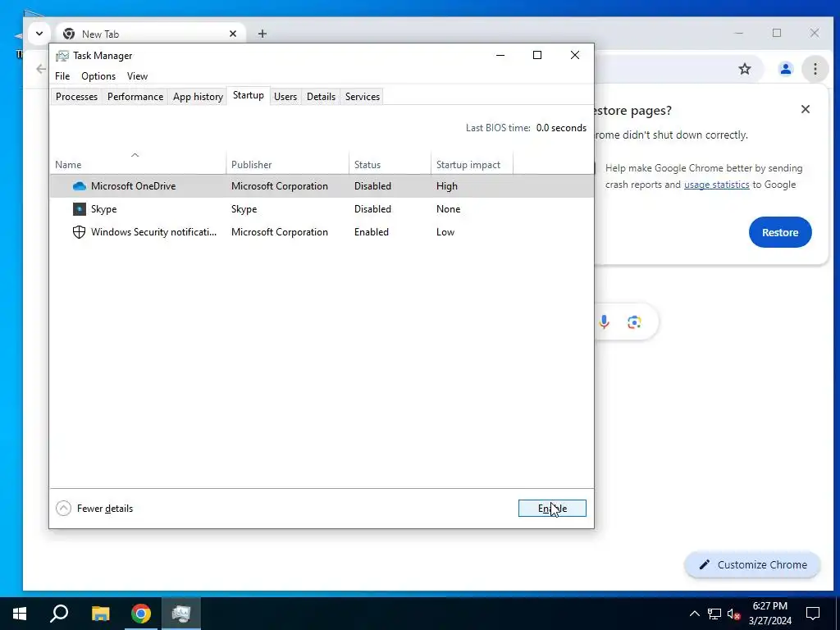This screenshot has width=840, height=630.
Task: Click Chrome back arrow button
Action: pyautogui.click(x=41, y=69)
